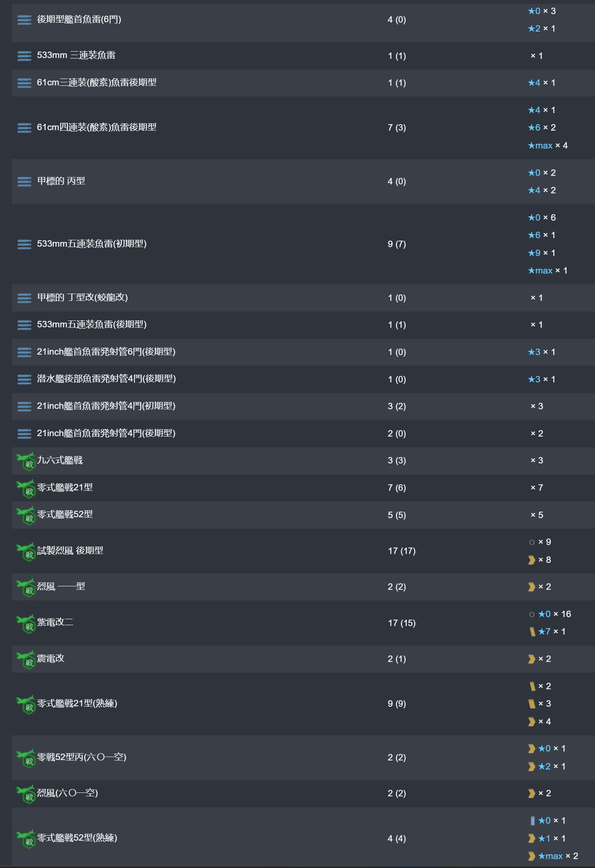Click the 九六式艦戦 name

click(60, 460)
